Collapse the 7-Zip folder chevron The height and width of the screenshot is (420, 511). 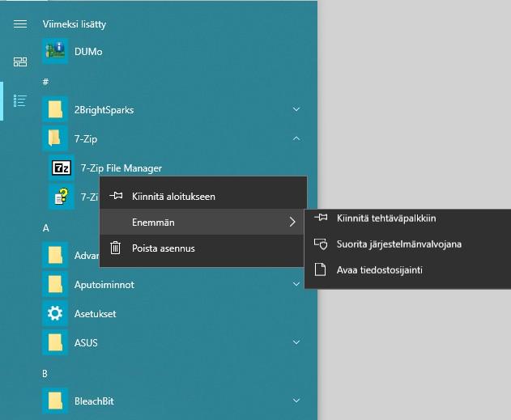tap(296, 138)
